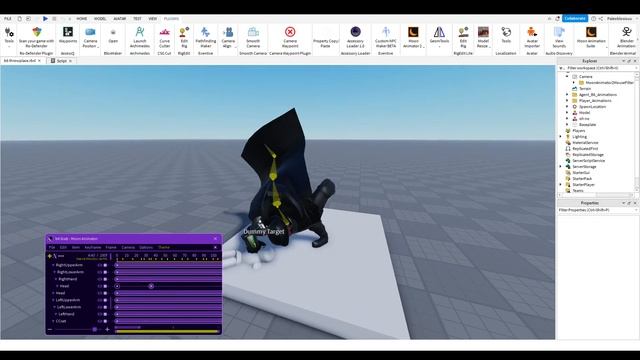Screen dimensions: 640x360
Task: Select the Script document tab
Action: [x=62, y=61]
